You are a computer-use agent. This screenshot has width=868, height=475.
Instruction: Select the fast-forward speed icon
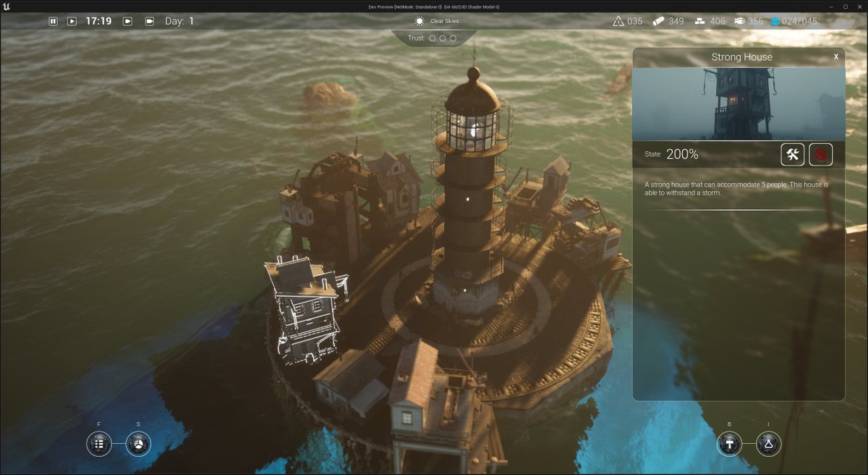[128, 21]
